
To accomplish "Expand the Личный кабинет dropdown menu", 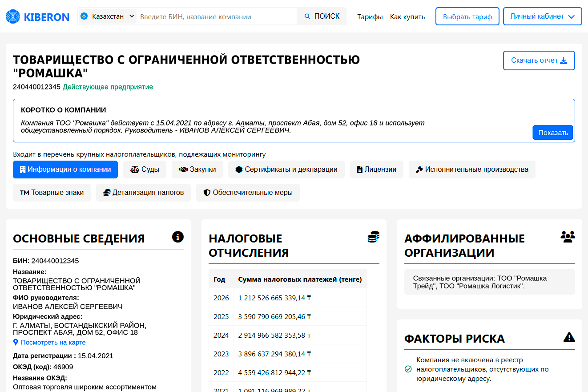I will (543, 16).
